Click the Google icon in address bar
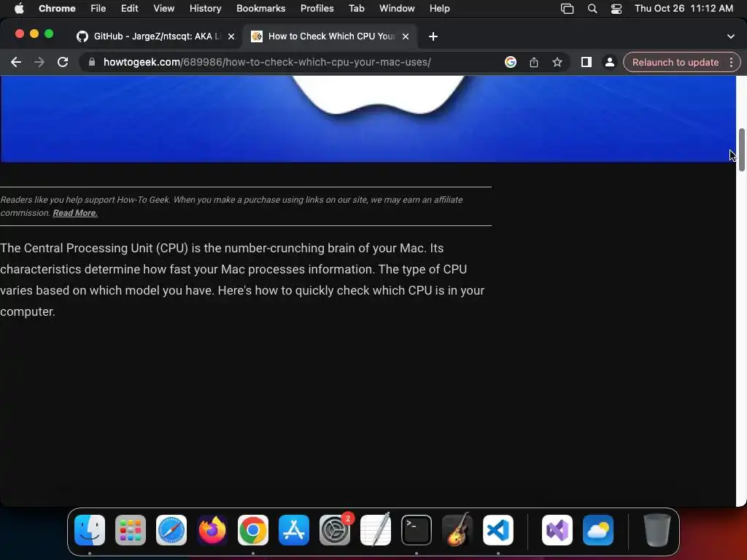 (x=510, y=62)
